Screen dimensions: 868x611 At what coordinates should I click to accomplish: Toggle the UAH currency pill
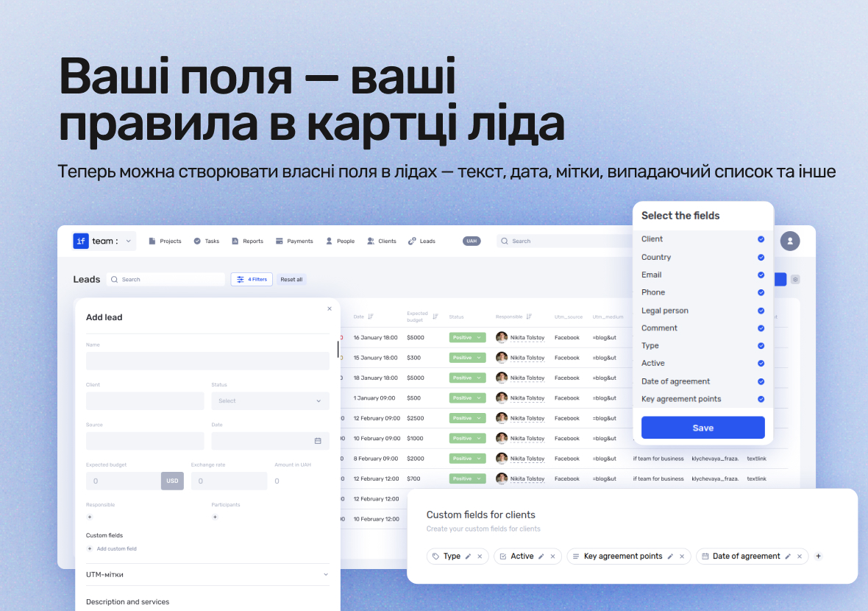472,241
